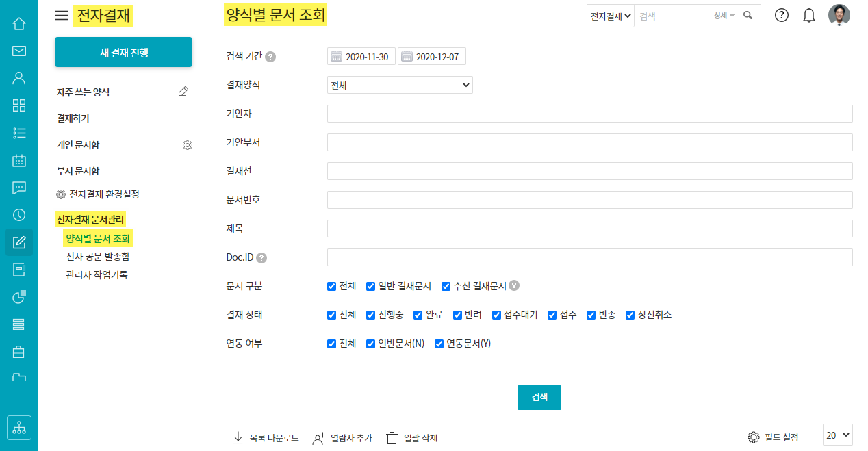Uncheck the 진행중 status checkbox
The height and width of the screenshot is (451, 868).
coord(371,315)
